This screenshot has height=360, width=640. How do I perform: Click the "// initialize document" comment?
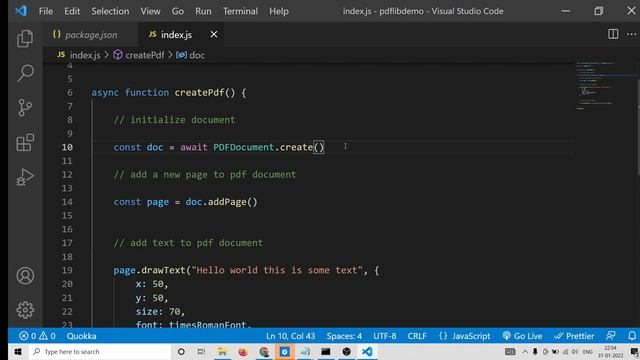pos(174,120)
